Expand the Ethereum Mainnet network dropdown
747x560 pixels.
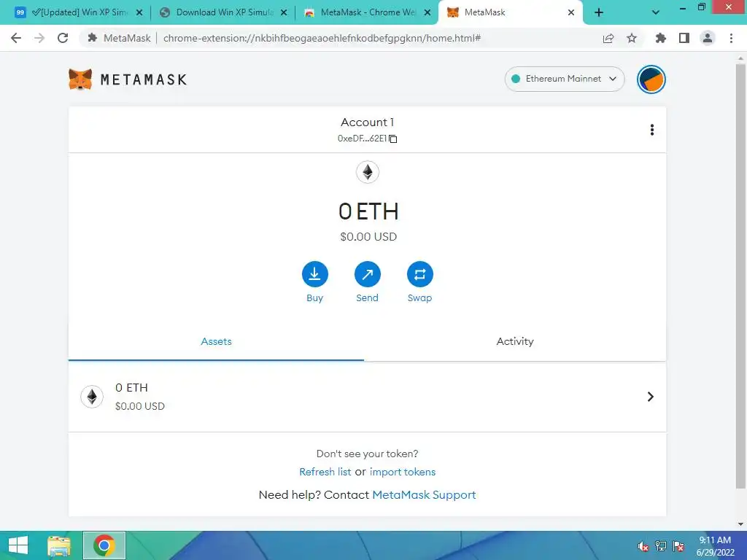565,79
